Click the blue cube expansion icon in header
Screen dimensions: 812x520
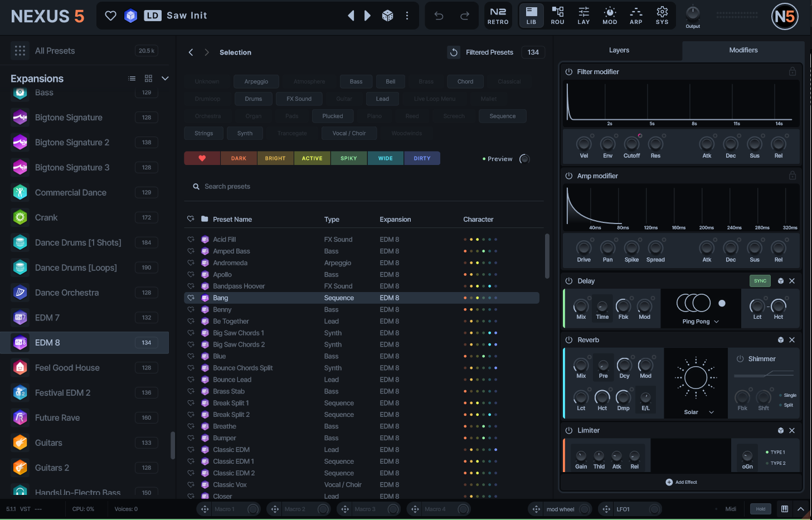[x=131, y=16]
